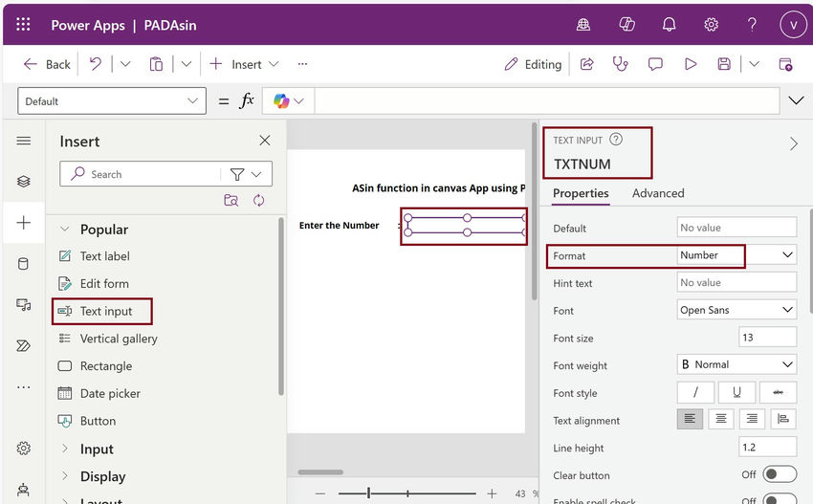813x504 pixels.
Task: Expand the save options chevron
Action: point(755,64)
